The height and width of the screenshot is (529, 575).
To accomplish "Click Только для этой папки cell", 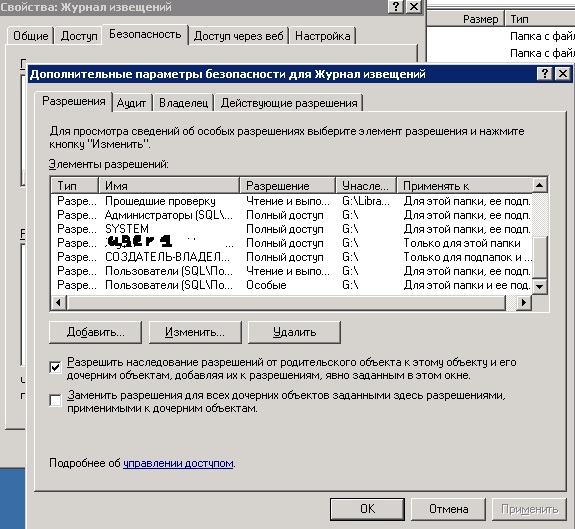I will (x=462, y=243).
